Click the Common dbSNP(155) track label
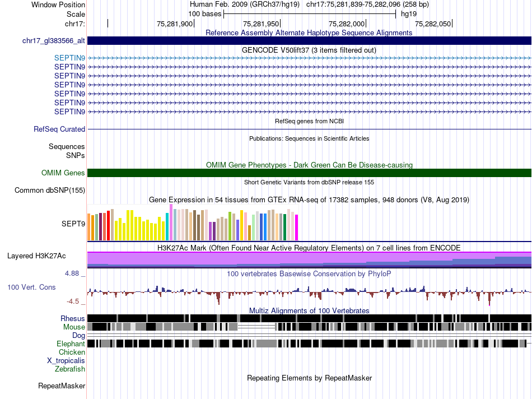 click(x=50, y=190)
